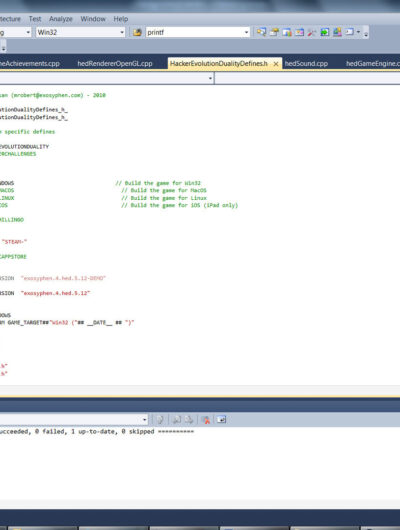Open the Toolbox icon with hammer and wrench
Viewport: 400px width, 530px height.
pos(312,32)
